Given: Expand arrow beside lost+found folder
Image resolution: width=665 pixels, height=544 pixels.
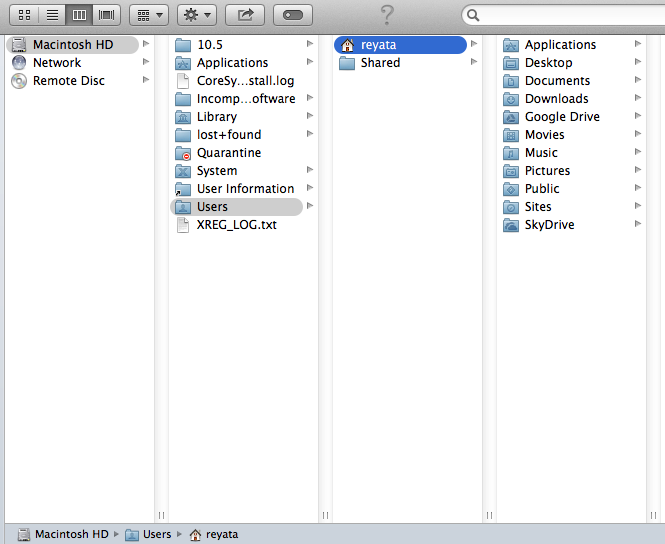Looking at the screenshot, I should (x=310, y=134).
